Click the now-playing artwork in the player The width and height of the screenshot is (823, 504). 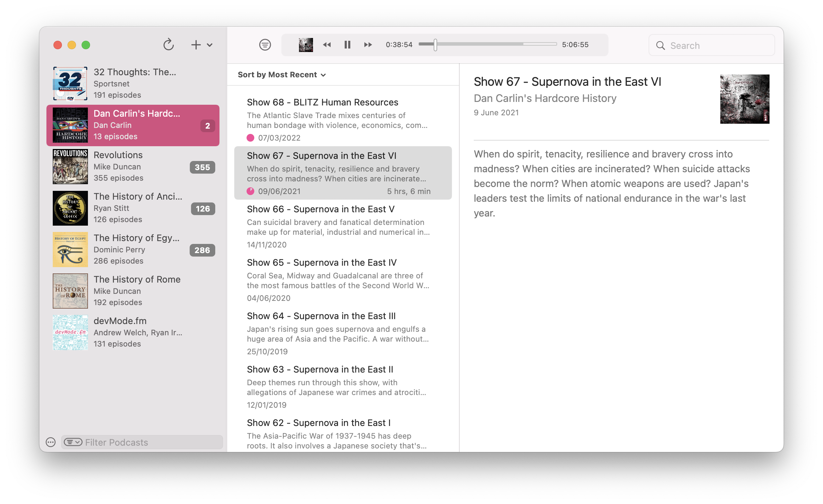click(x=306, y=45)
